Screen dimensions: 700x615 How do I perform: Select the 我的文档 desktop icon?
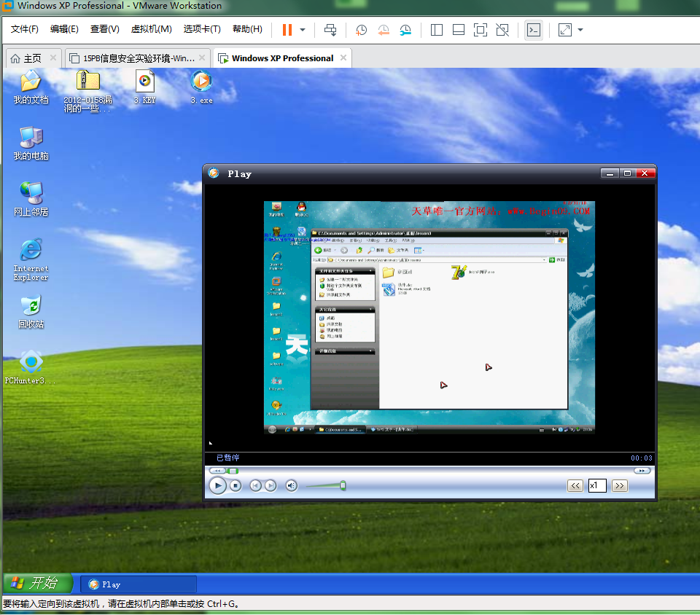(31, 87)
